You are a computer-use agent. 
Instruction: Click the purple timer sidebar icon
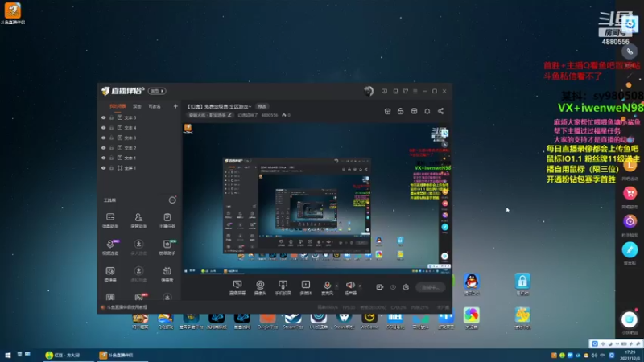(x=630, y=222)
